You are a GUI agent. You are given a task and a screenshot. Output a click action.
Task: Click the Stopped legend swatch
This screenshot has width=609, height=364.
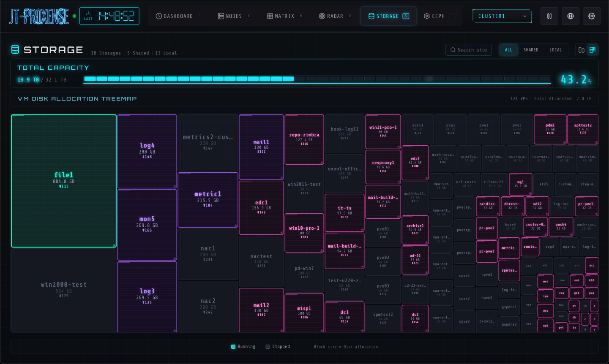(x=268, y=347)
